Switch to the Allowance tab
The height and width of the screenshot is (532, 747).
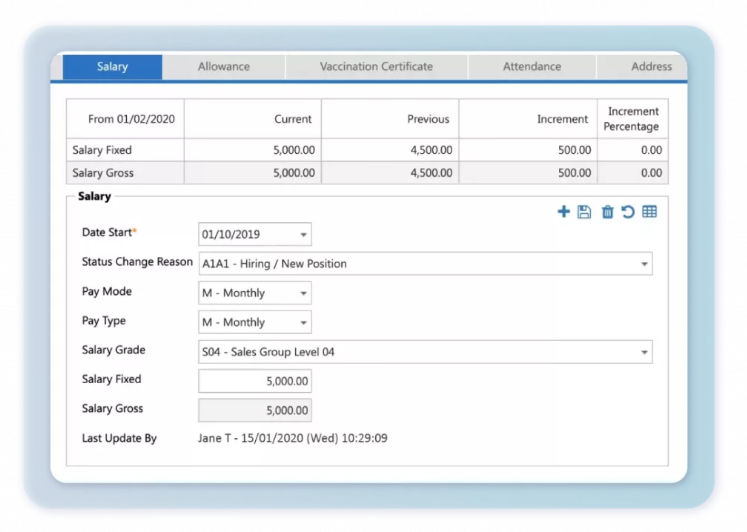(224, 67)
